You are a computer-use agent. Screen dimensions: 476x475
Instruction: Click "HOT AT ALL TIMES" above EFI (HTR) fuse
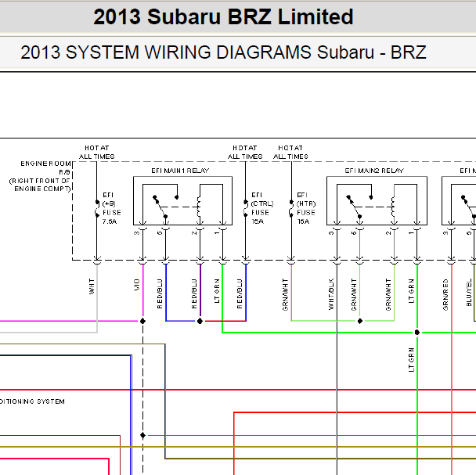tap(290, 152)
